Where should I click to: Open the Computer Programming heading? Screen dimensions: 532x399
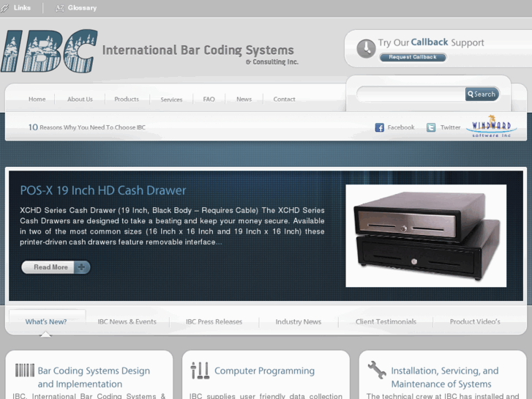[x=264, y=370]
